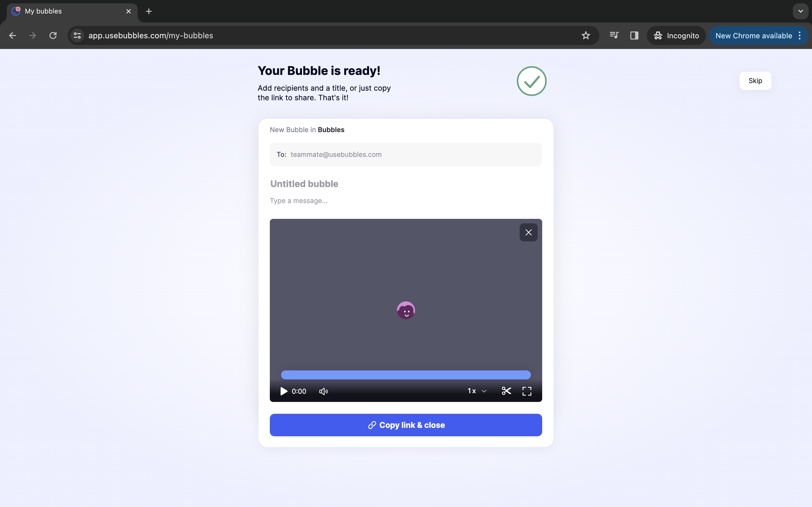Click the Untitled bubble title field
Viewport: 812px width, 507px height.
pos(304,184)
